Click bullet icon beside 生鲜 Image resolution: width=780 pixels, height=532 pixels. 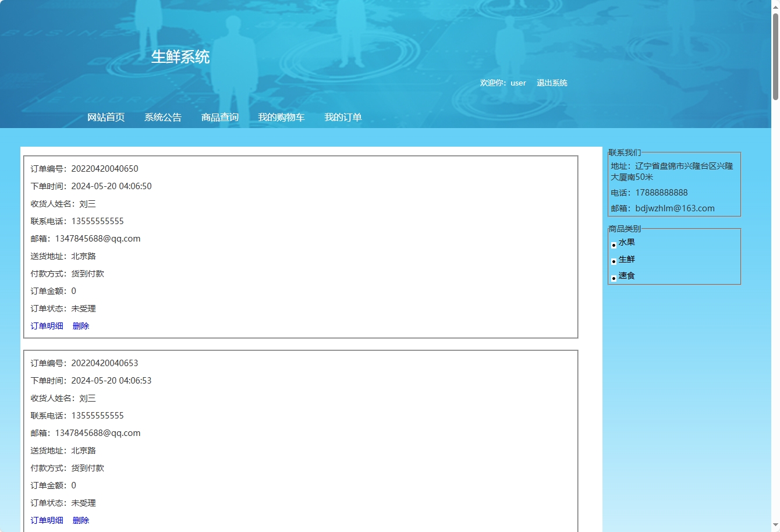614,262
